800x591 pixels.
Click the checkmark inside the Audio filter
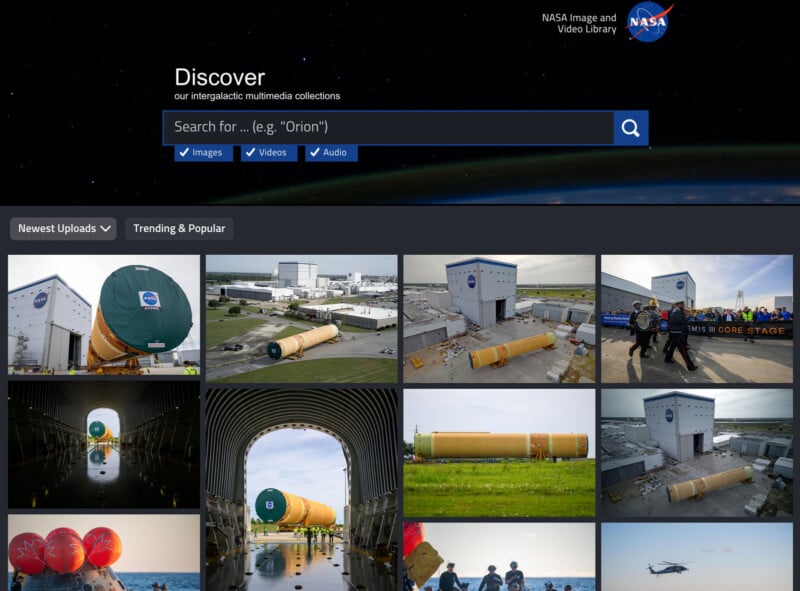(313, 152)
